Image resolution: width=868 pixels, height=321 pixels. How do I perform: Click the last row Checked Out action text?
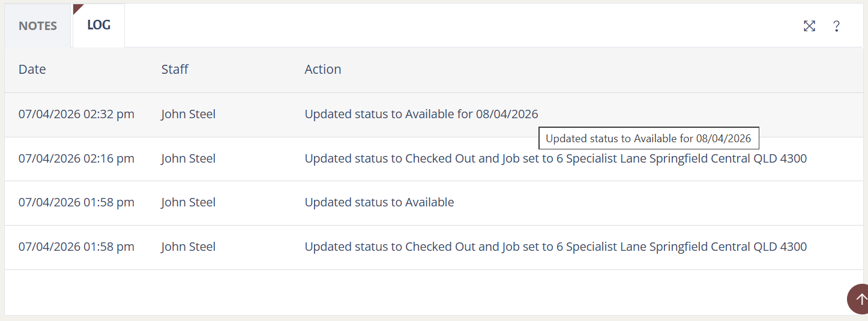coord(556,247)
